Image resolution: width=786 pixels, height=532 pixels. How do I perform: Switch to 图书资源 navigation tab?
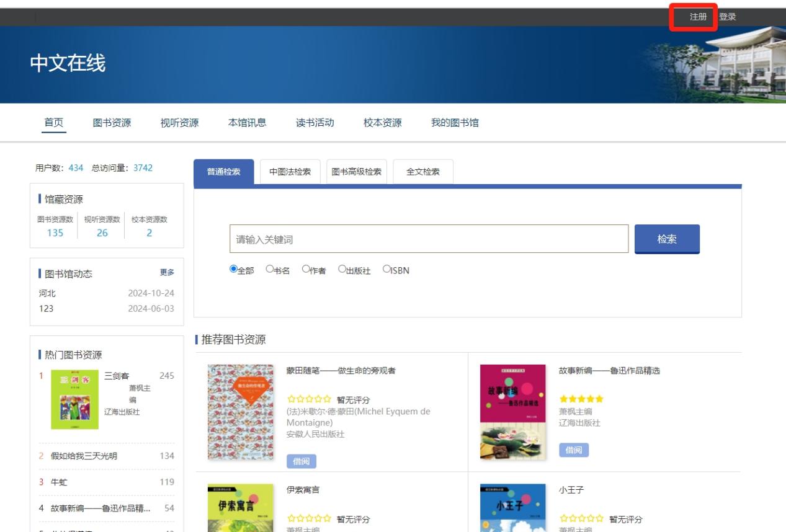(x=112, y=123)
